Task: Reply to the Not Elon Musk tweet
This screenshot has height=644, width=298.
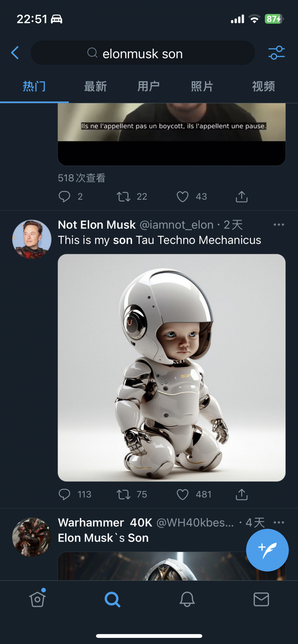Action: [64, 494]
